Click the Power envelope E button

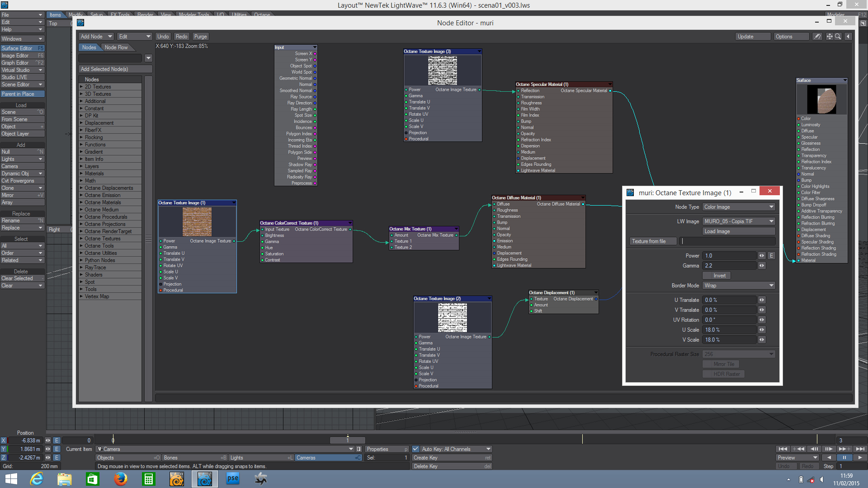tap(771, 256)
